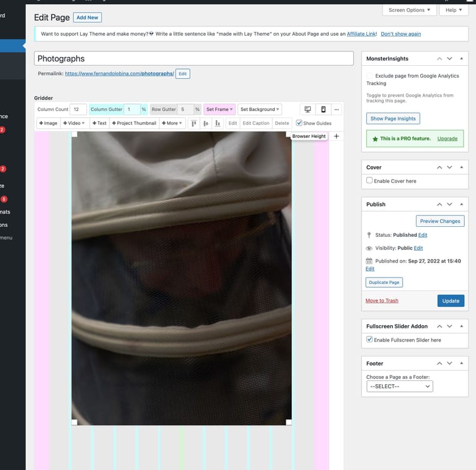Switch to desktop view icon in Gridder
This screenshot has height=470, width=476.
(308, 110)
